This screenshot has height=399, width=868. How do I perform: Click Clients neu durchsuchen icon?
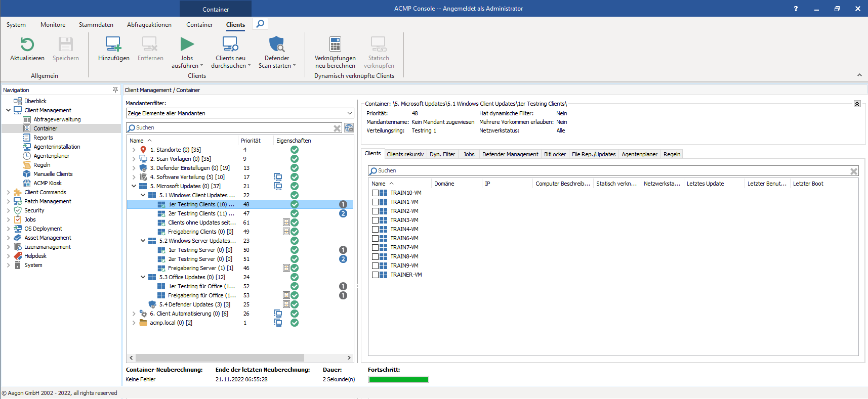pyautogui.click(x=230, y=45)
